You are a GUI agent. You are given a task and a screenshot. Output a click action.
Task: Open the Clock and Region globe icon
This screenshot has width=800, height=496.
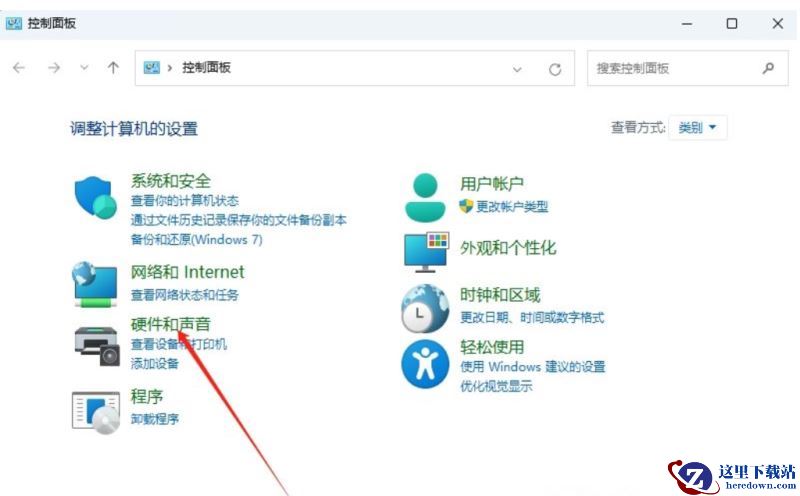coord(425,309)
